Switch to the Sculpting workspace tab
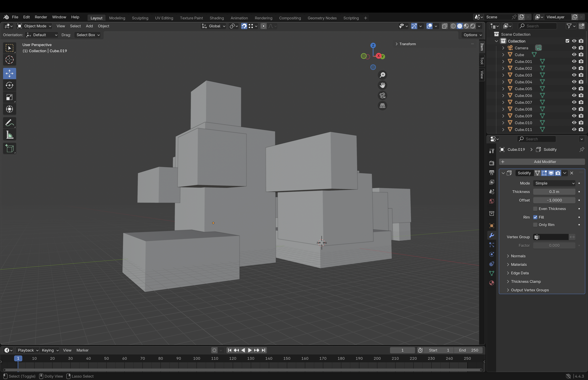Image resolution: width=588 pixels, height=380 pixels. (140, 18)
